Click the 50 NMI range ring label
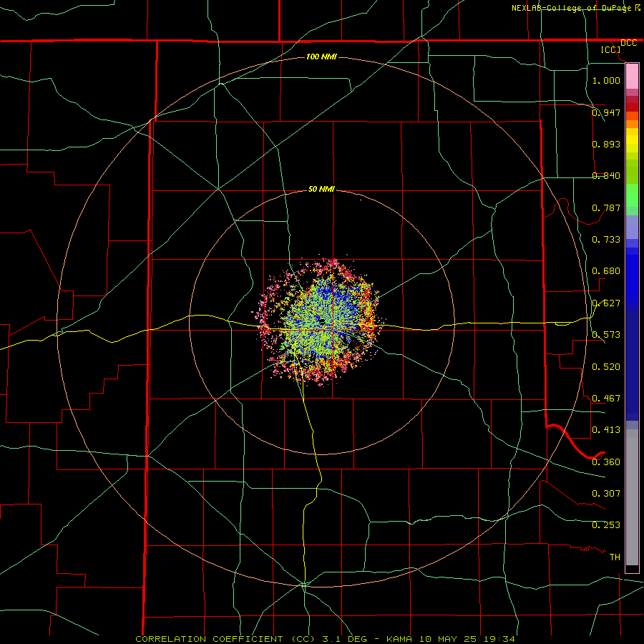 point(321,189)
